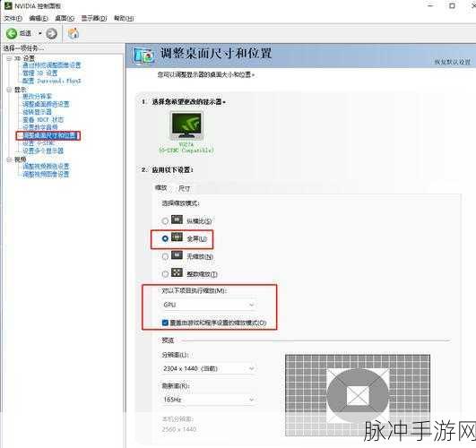
Task: Click the aspect-ratio scaling mode icon
Action: pos(177,220)
